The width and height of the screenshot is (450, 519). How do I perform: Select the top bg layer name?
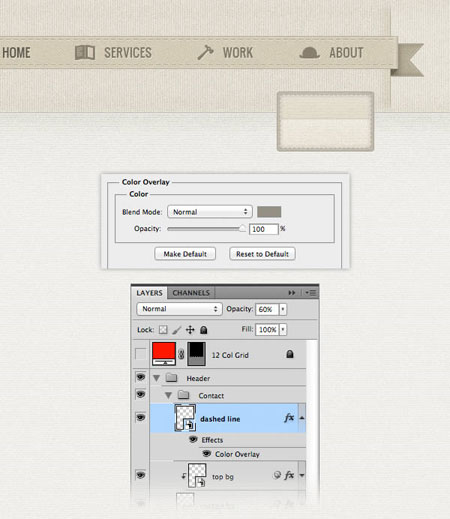tap(223, 477)
